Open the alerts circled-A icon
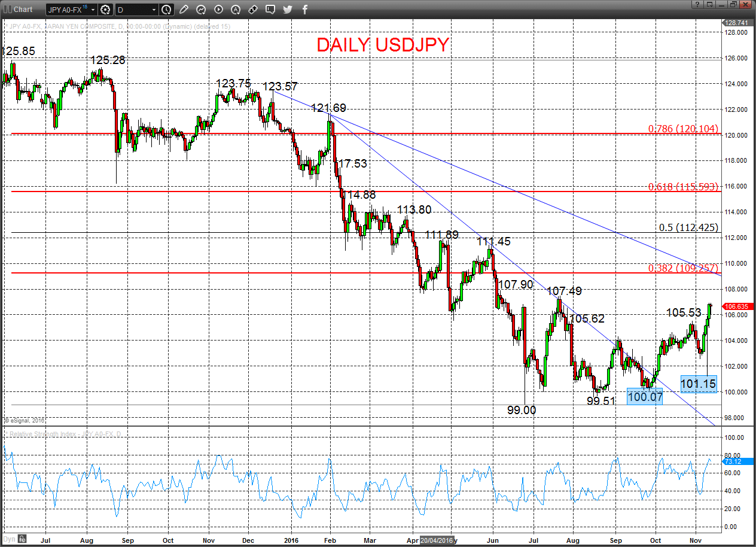The height and width of the screenshot is (547, 756). tap(236, 10)
